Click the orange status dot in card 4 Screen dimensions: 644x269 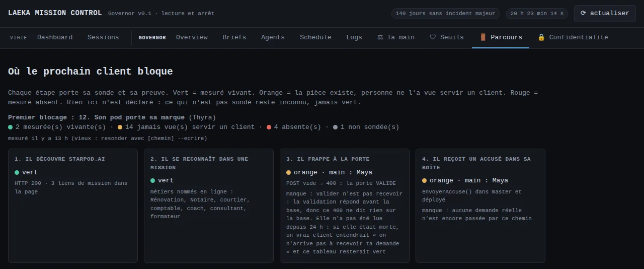[x=425, y=180]
